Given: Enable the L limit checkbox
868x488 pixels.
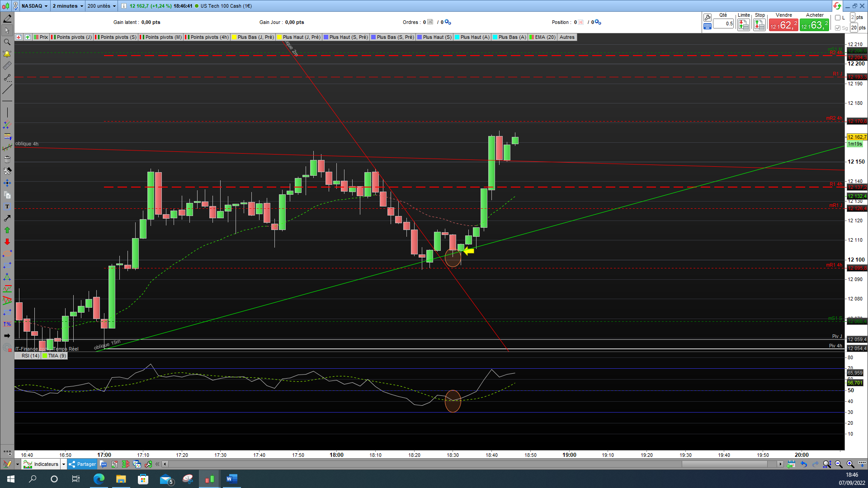Looking at the screenshot, I should point(838,18).
